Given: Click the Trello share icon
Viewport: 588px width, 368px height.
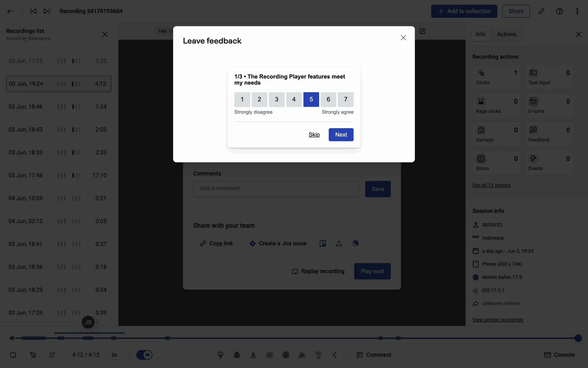Looking at the screenshot, I should (x=323, y=243).
